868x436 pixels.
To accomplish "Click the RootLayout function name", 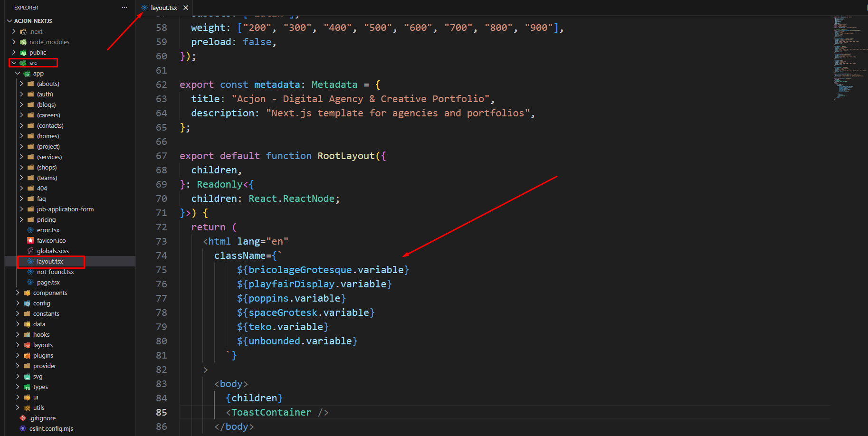I will pyautogui.click(x=346, y=156).
